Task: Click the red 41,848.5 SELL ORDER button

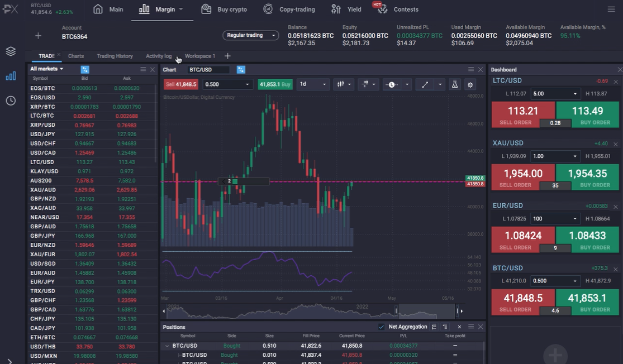Action: click(x=523, y=298)
